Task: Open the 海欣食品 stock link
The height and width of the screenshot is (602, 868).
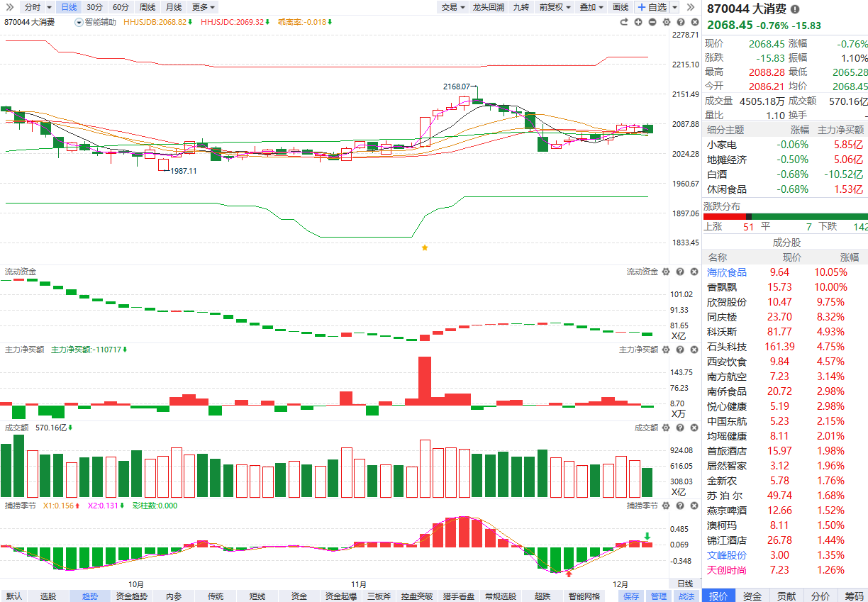Action: pyautogui.click(x=727, y=272)
